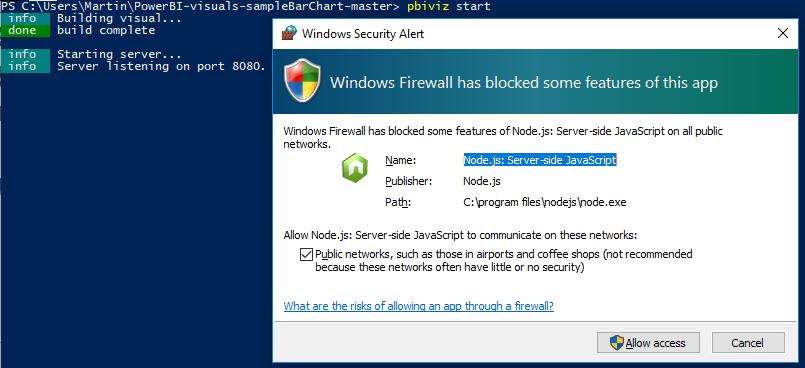805x368 pixels.
Task: Click the firewall icon in dialog title bar
Action: (x=289, y=33)
